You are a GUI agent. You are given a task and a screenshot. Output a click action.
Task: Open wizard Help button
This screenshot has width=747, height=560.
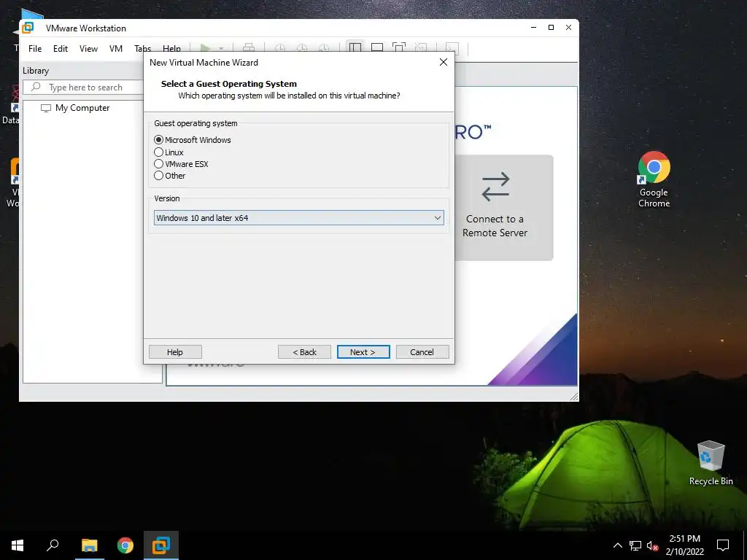[x=175, y=352]
